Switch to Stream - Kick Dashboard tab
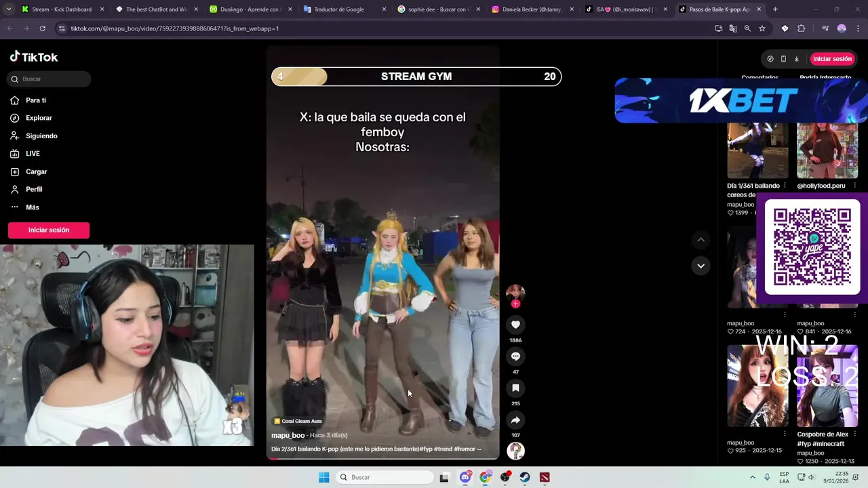This screenshot has height=488, width=868. [62, 9]
